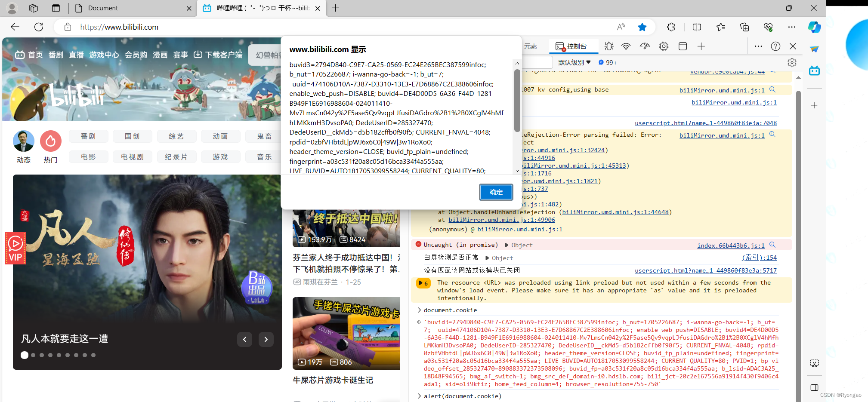Open the Sources bug icon tool
This screenshot has height=402, width=868.
click(x=609, y=46)
